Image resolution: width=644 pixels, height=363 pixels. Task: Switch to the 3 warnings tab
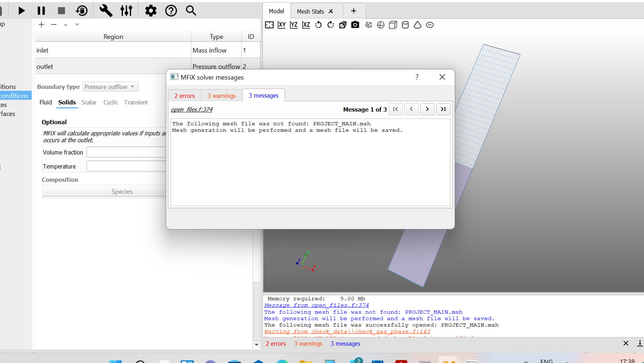(x=221, y=96)
